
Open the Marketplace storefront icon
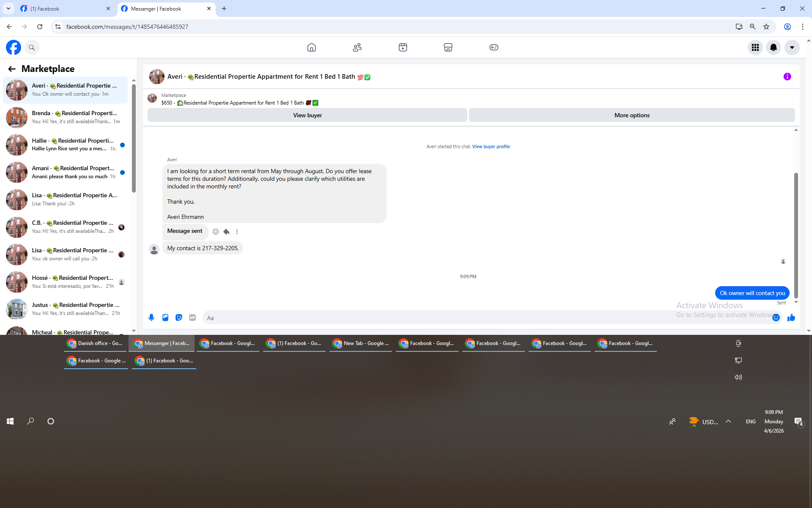[x=448, y=47]
